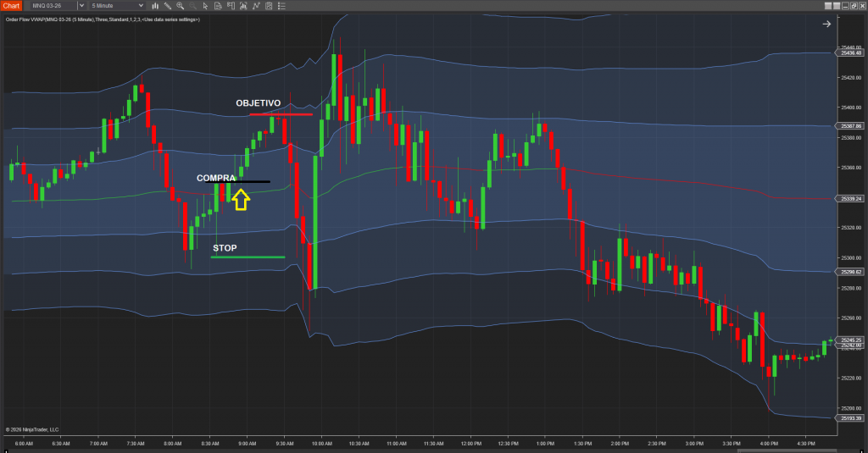Click the 25436.48 price marker
The height and width of the screenshot is (453, 868).
[851, 53]
